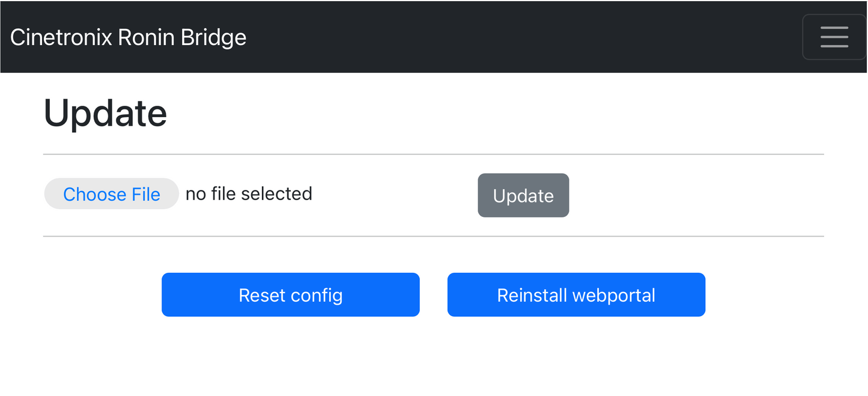The image size is (868, 396).
Task: Restore defaults using Reset config
Action: point(290,295)
